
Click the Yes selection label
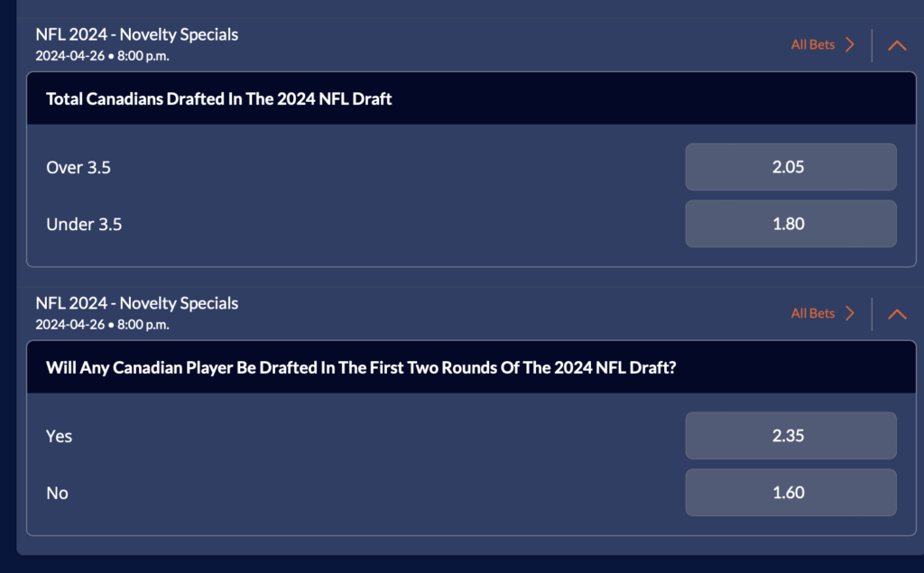[x=60, y=436]
